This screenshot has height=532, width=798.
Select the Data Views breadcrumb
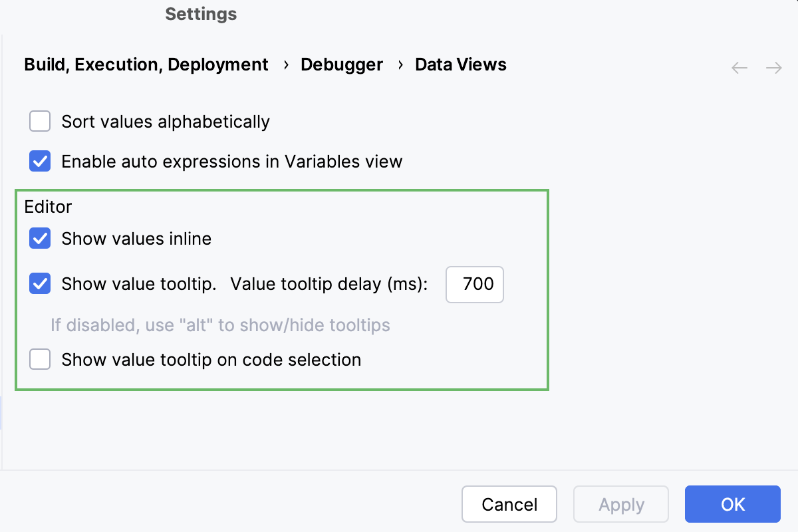click(461, 65)
